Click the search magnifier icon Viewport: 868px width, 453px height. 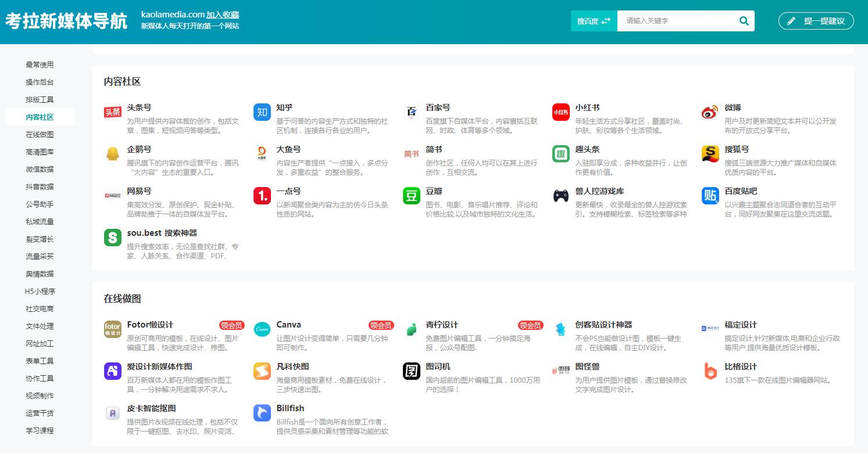(x=744, y=21)
